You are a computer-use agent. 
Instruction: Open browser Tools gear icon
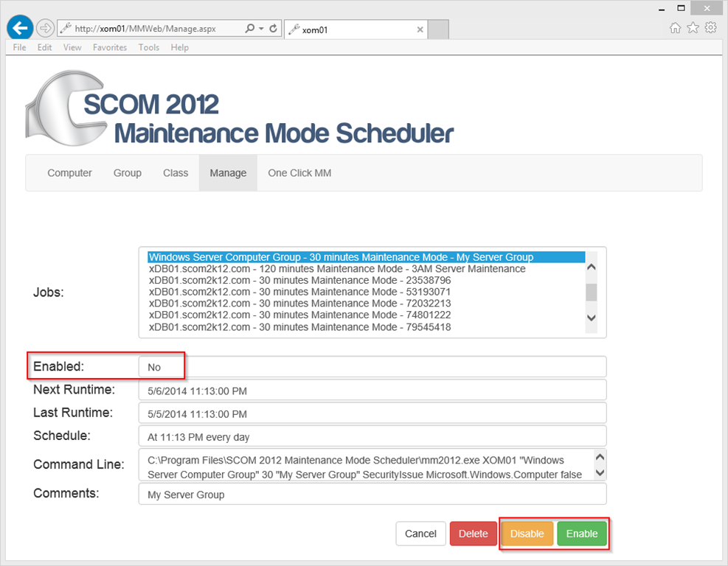point(710,28)
